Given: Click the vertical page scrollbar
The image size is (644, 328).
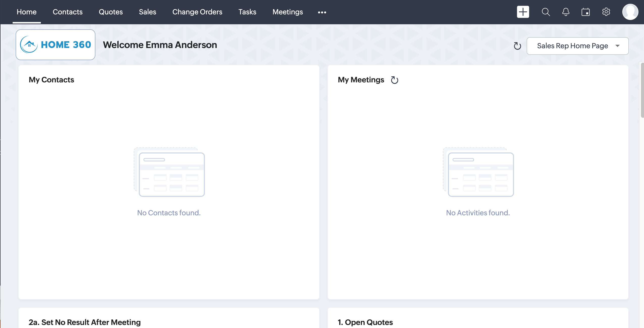Looking at the screenshot, I should point(642,90).
